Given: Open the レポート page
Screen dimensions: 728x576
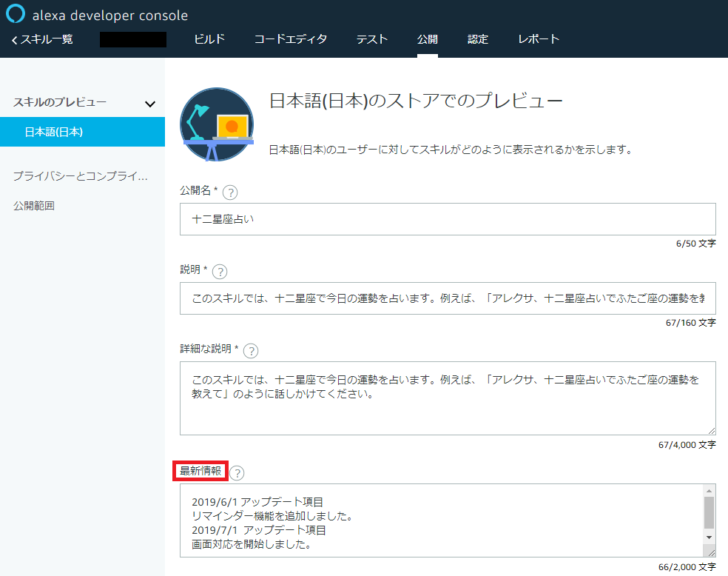Looking at the screenshot, I should [538, 39].
